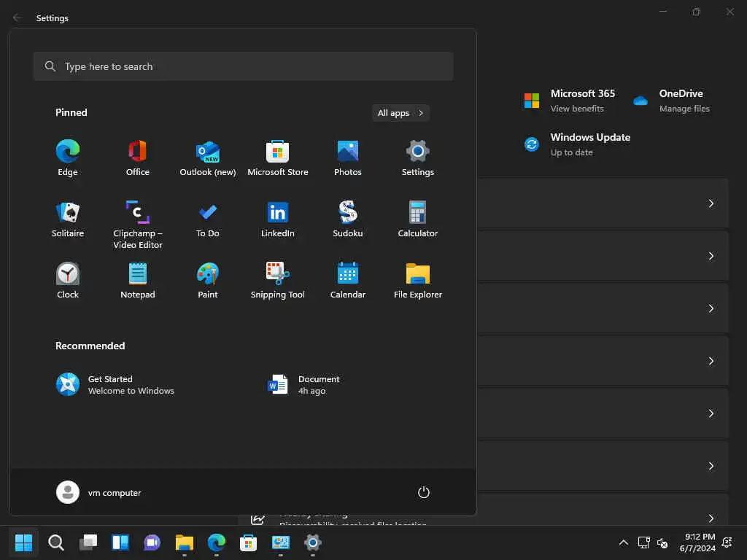Click the muted volume tray icon
747x560 pixels.
662,542
